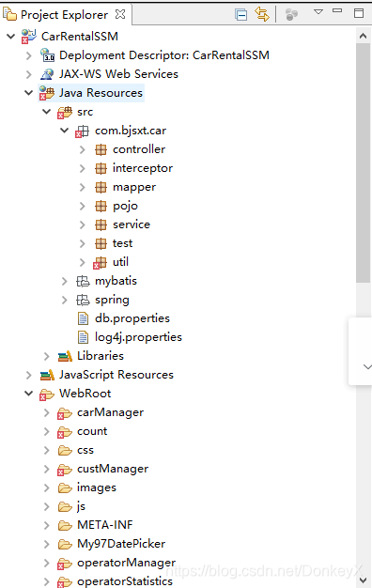Expand the JAX-WS Web Services node
The image size is (372, 588).
tap(29, 74)
